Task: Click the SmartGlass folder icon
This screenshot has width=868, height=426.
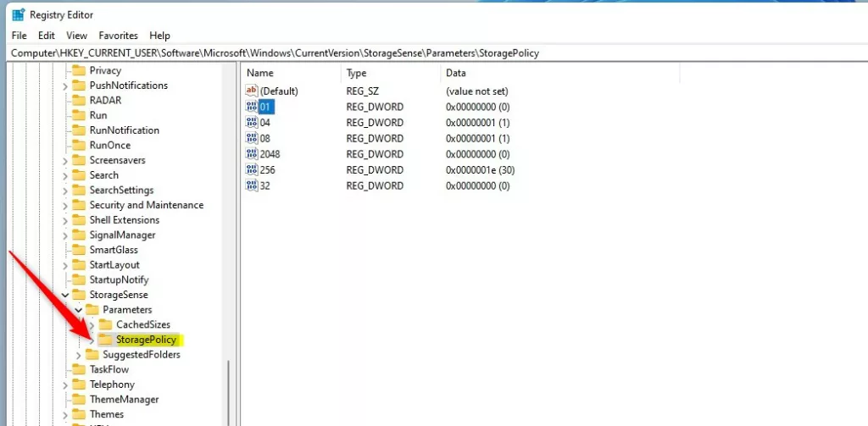Action: [79, 250]
